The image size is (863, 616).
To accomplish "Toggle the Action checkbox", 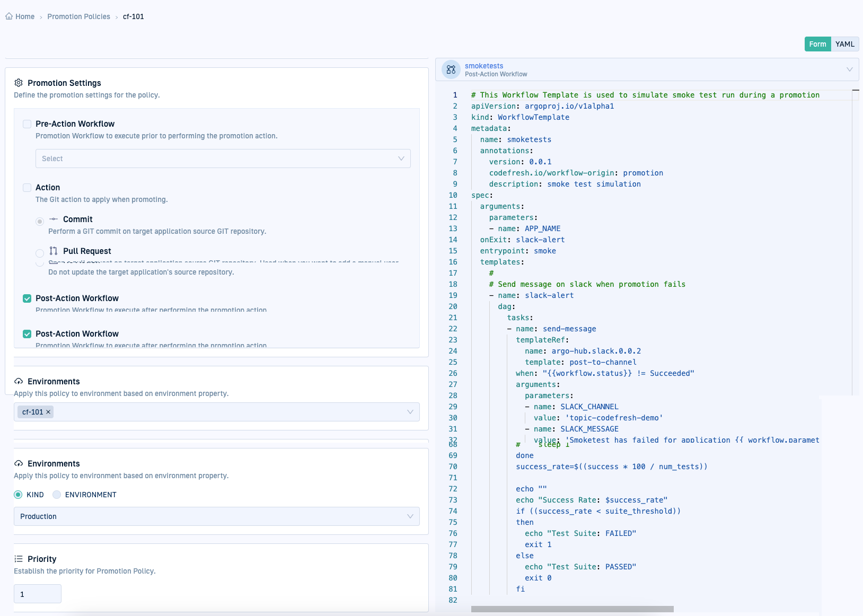I will [27, 188].
